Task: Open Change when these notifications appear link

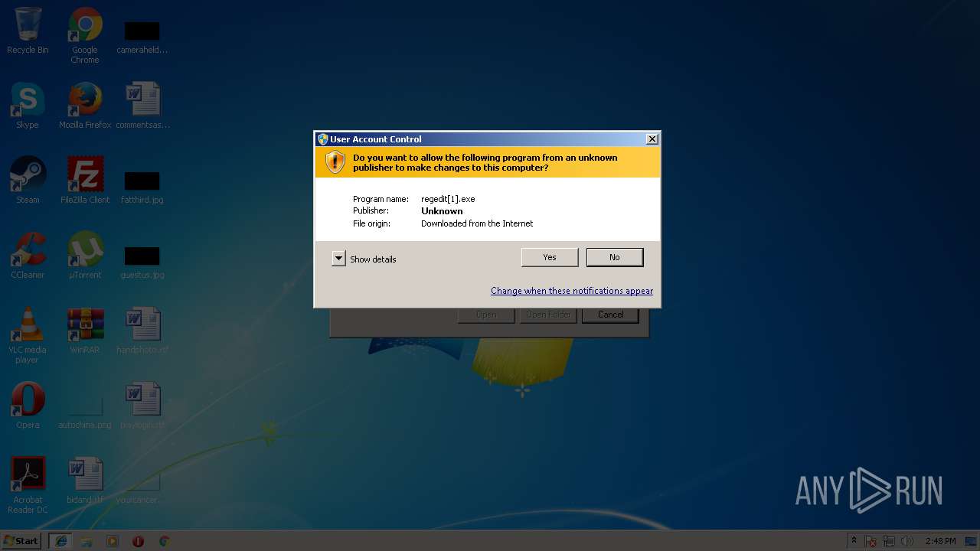Action: [572, 291]
